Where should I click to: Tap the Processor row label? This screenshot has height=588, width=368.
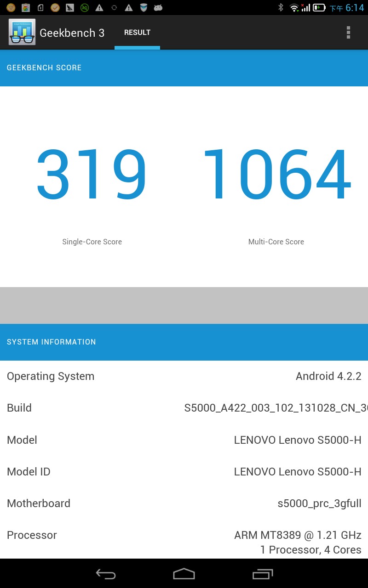click(x=32, y=535)
